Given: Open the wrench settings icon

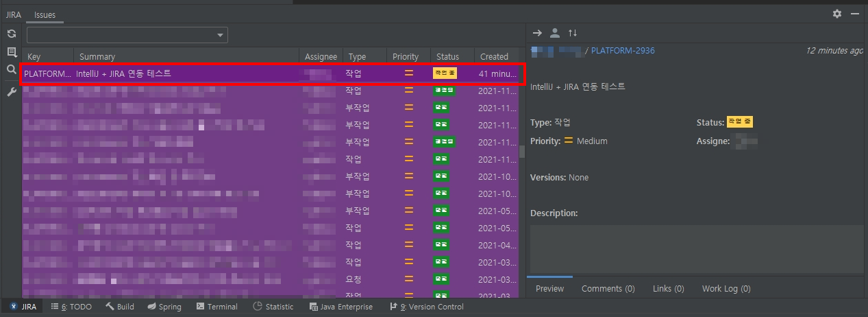Looking at the screenshot, I should [11, 92].
